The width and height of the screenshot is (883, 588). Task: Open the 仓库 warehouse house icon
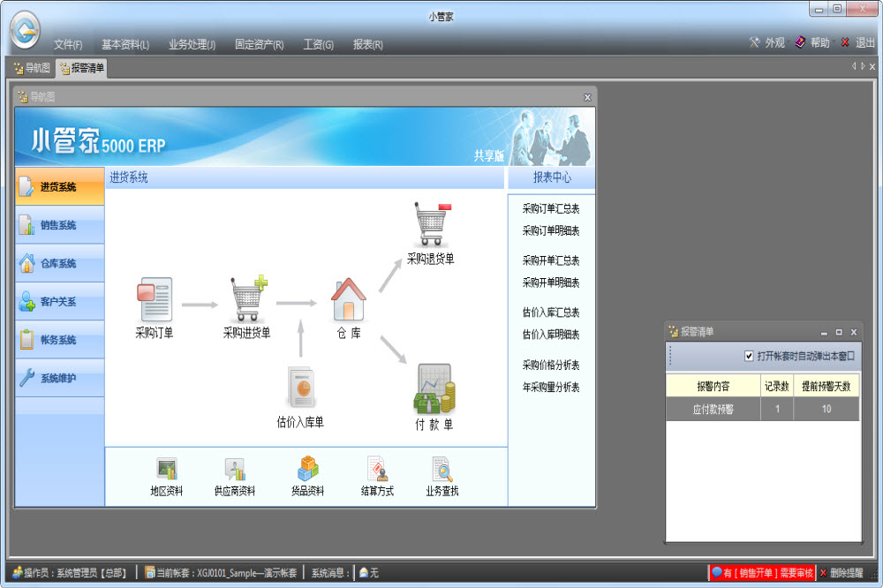pyautogui.click(x=348, y=300)
